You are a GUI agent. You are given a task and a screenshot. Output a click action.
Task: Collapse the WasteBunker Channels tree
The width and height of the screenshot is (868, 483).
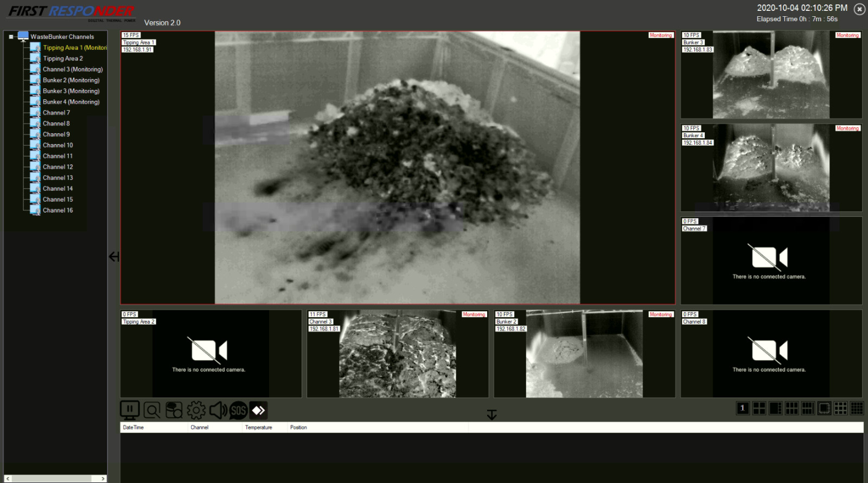click(x=11, y=37)
